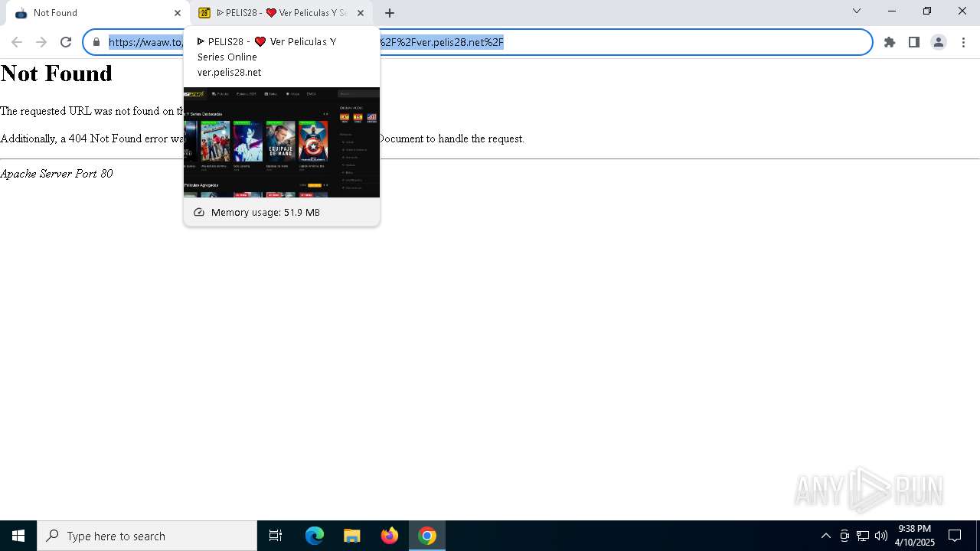The width and height of the screenshot is (980, 551).
Task: Open Chrome three-dot menu
Action: point(963,42)
